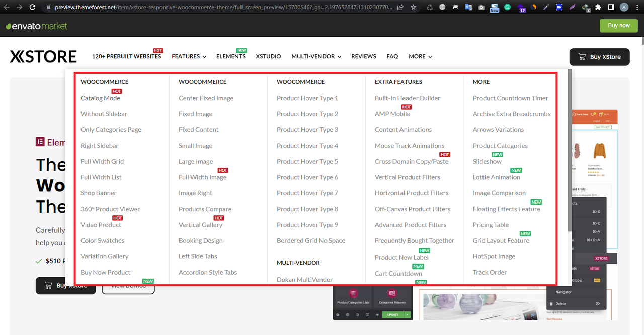Click the browser forward arrow
The image size is (644, 335).
pyautogui.click(x=19, y=7)
